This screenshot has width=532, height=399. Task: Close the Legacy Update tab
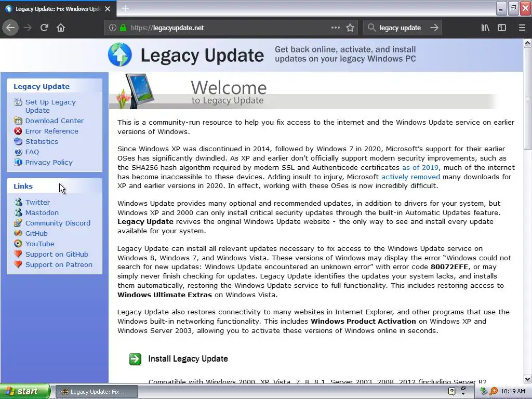108,9
